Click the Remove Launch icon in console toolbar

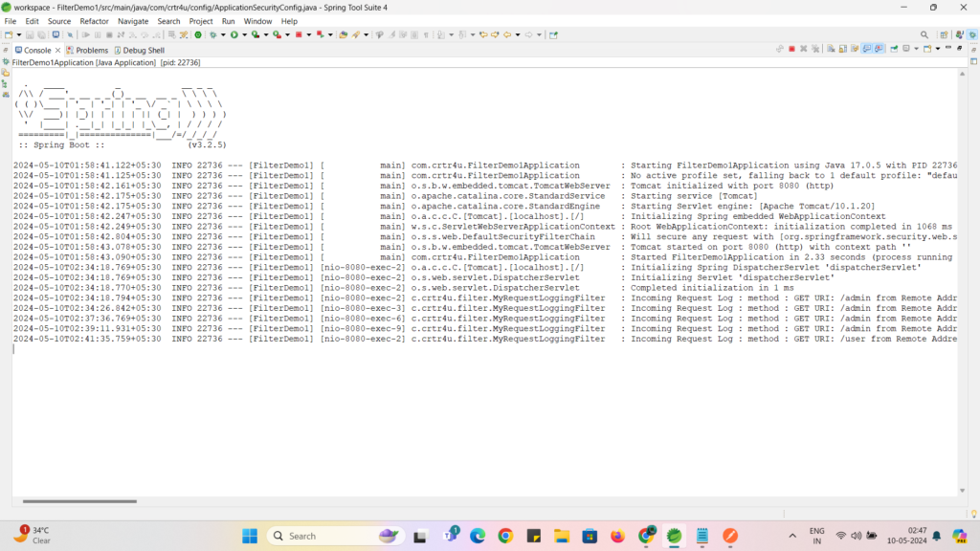coord(804,49)
